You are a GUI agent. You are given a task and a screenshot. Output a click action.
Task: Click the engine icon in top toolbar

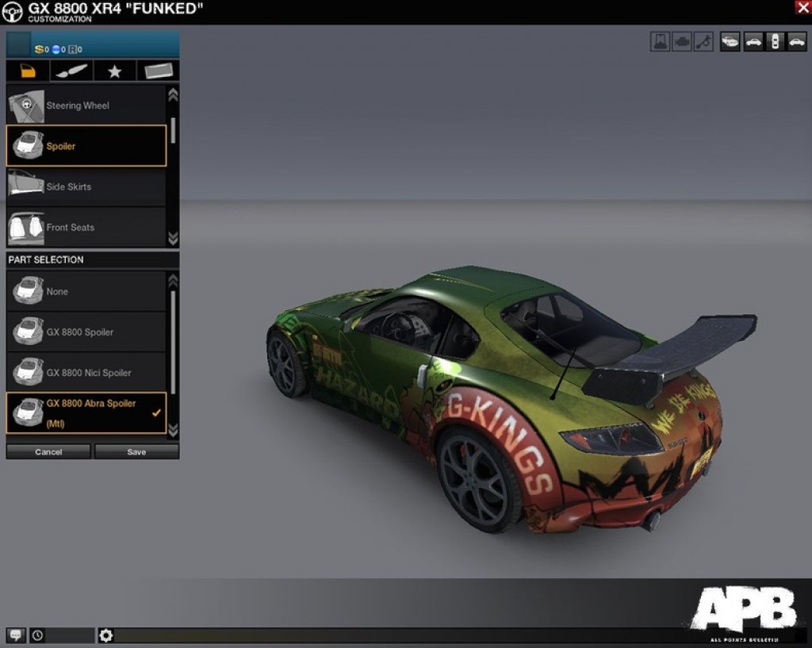coord(682,42)
